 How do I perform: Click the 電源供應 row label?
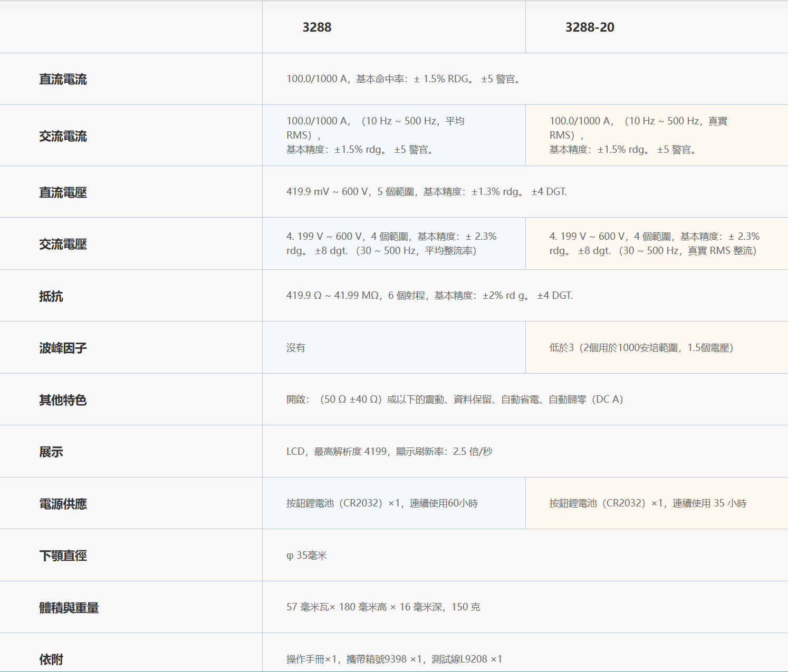[x=63, y=504]
